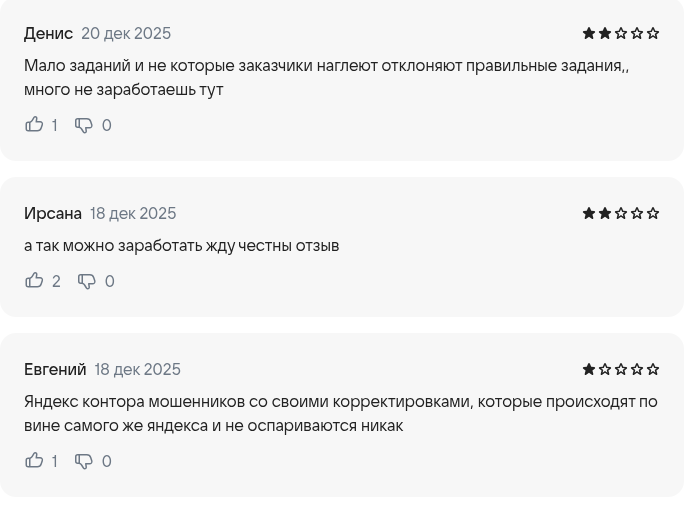Click the star rating on Ирсана's review
Viewport: 688px width, 506px height.
tap(620, 213)
